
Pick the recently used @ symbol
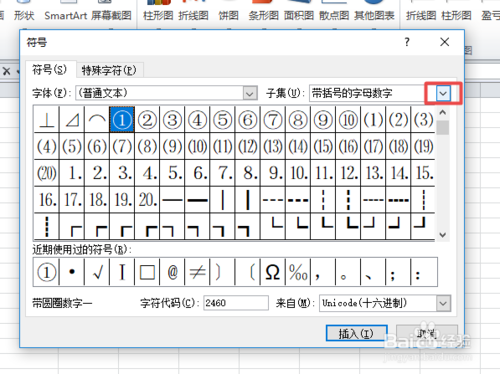(x=172, y=272)
